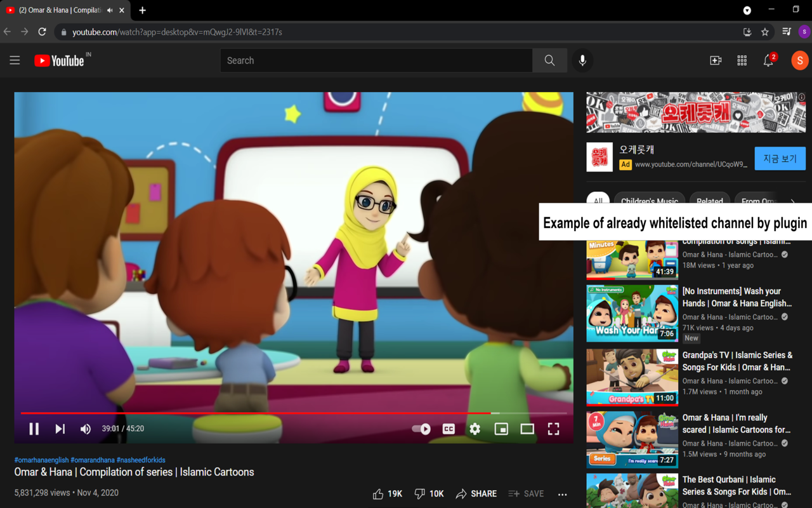Mute the player volume
This screenshot has width=812, height=508.
[86, 429]
